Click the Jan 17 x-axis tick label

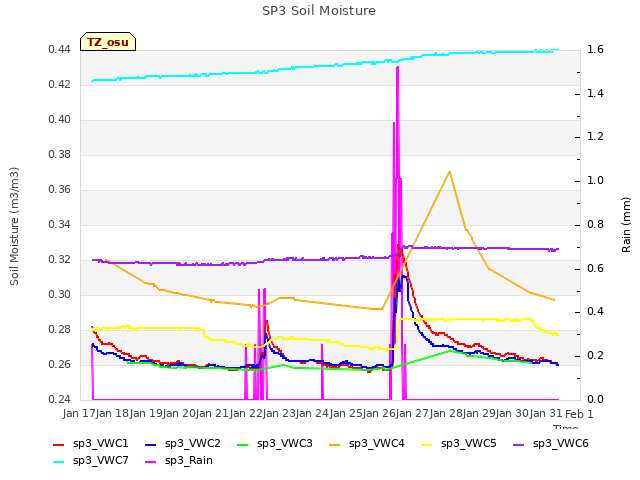coord(79,414)
